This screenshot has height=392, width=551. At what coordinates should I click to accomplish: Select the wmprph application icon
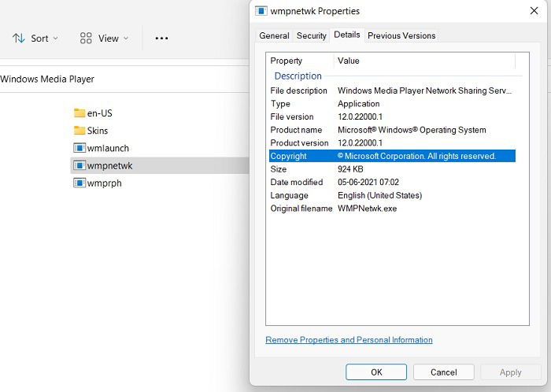pos(80,183)
